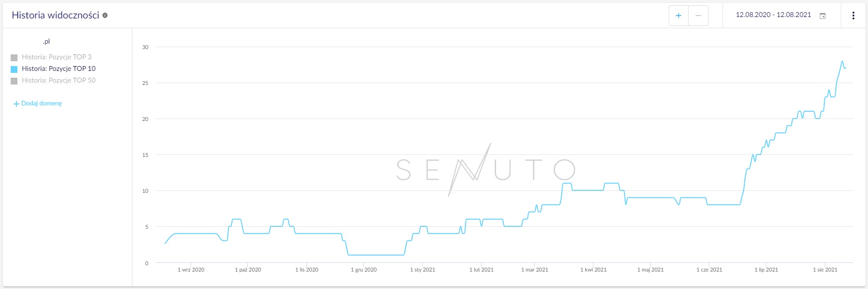Click the blue TOP 10 color swatch

click(14, 69)
